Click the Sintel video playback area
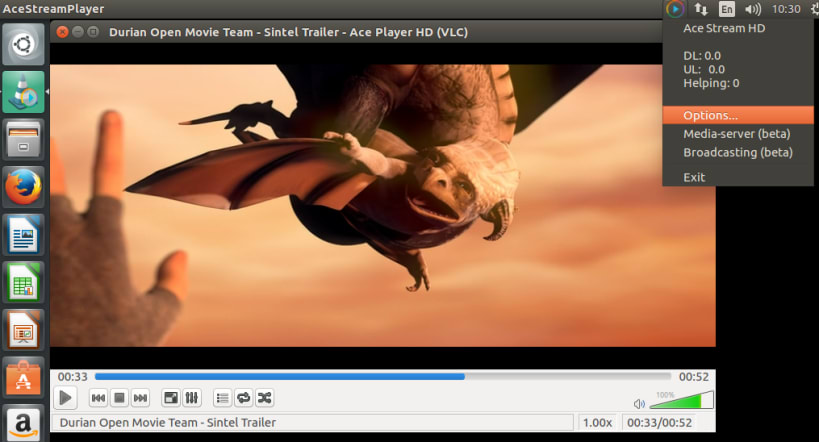This screenshot has height=442, width=819. pos(382,205)
